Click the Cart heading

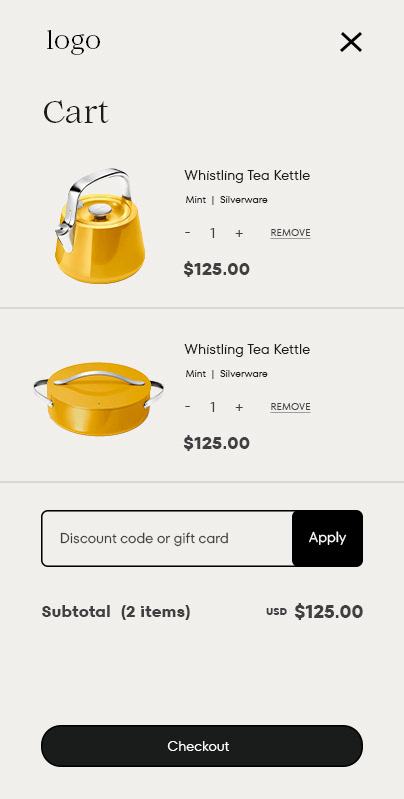[76, 112]
